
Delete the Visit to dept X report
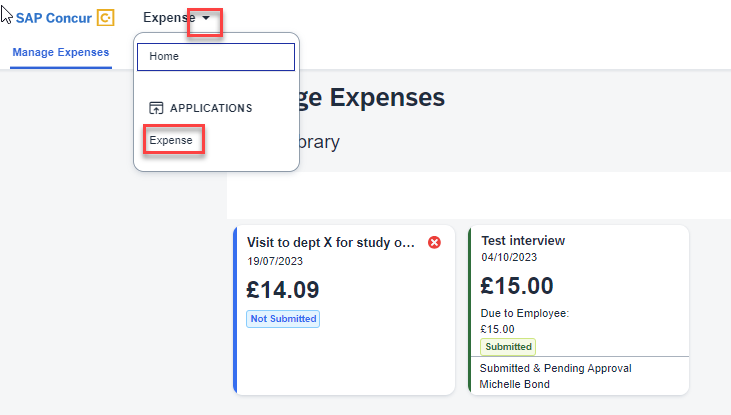coord(434,242)
